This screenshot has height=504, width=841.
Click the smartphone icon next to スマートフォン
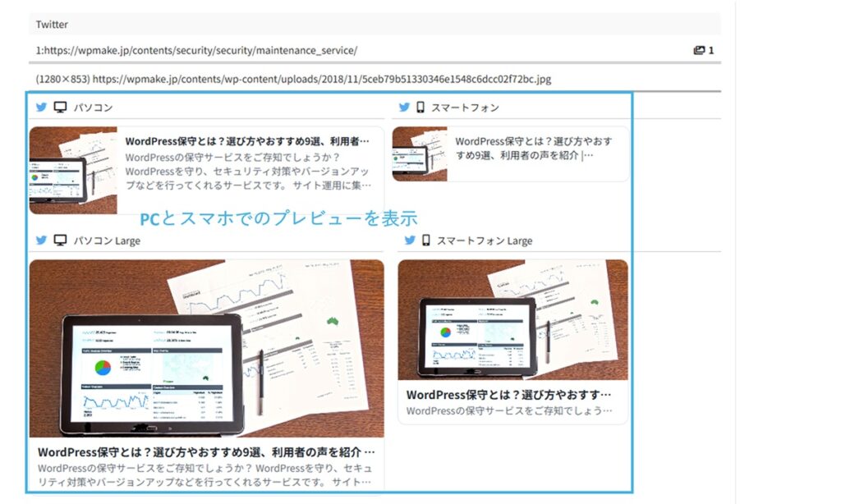click(x=421, y=107)
